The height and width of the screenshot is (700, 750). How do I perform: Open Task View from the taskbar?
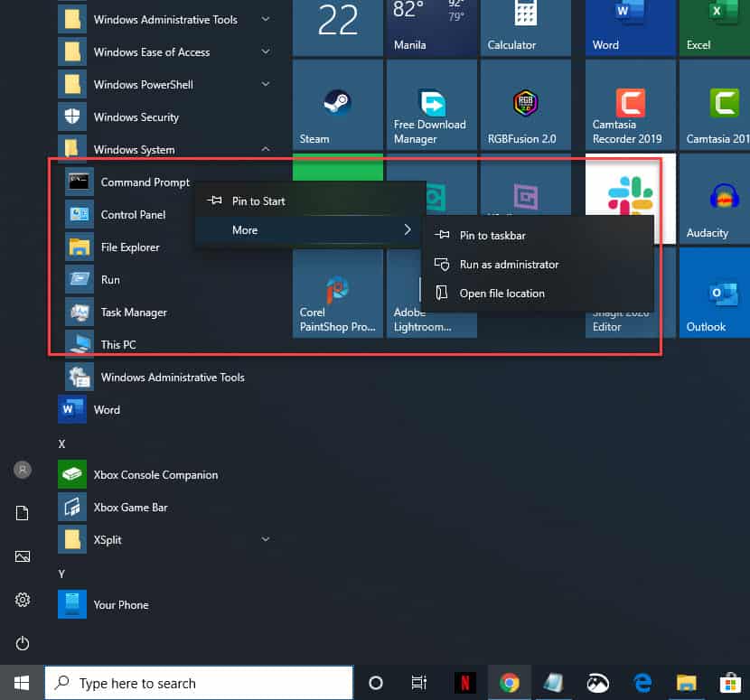pyautogui.click(x=419, y=683)
